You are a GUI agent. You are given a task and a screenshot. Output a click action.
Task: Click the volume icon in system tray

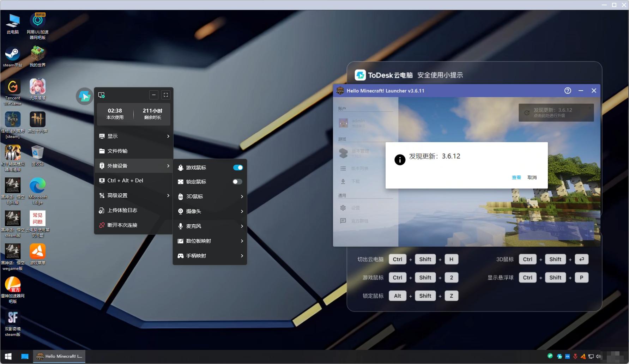[x=598, y=356]
